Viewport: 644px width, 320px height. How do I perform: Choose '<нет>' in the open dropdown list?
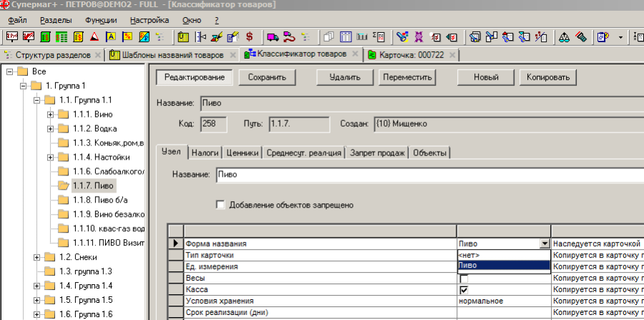coord(504,255)
